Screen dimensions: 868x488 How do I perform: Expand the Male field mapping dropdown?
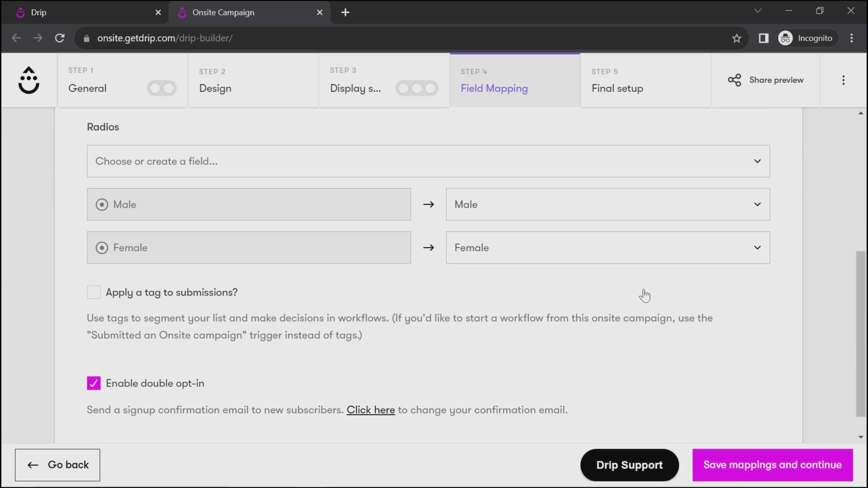point(758,204)
